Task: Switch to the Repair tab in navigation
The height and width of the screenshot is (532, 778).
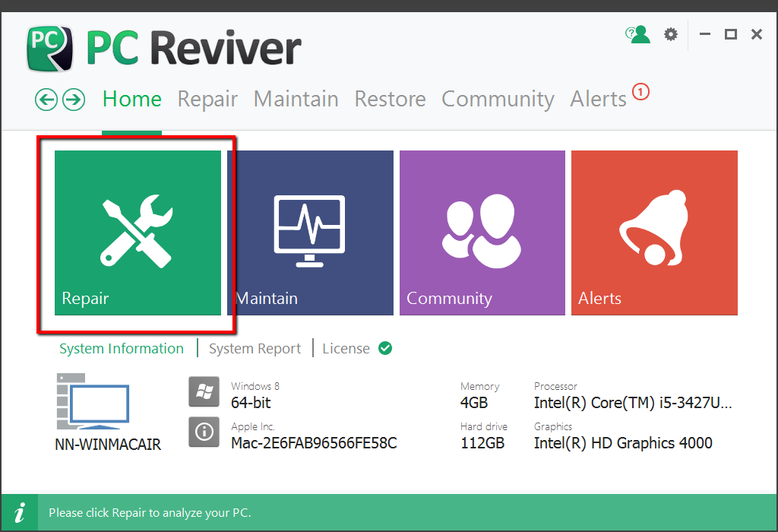Action: (207, 100)
